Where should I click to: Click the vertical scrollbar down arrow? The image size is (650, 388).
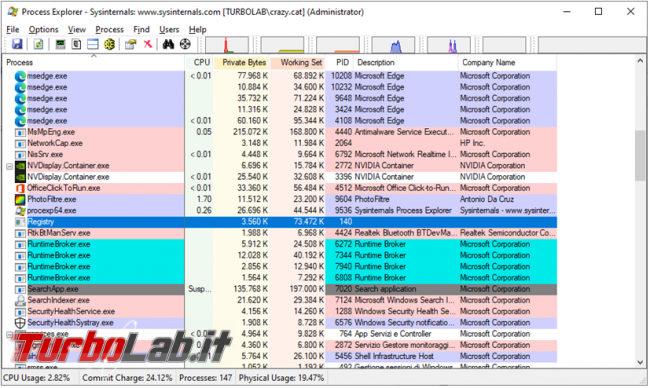pyautogui.click(x=640, y=362)
